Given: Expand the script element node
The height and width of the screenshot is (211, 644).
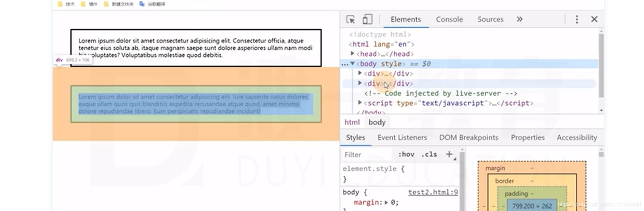Looking at the screenshot, I should 360,103.
